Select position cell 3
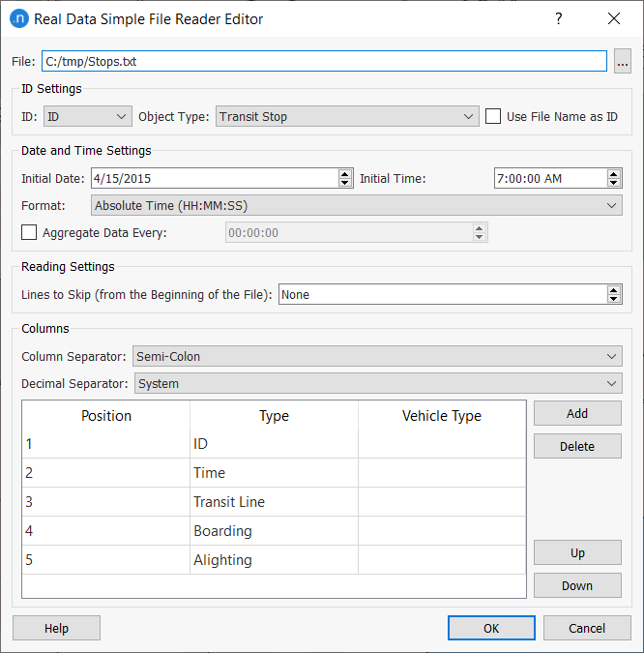 (106, 502)
